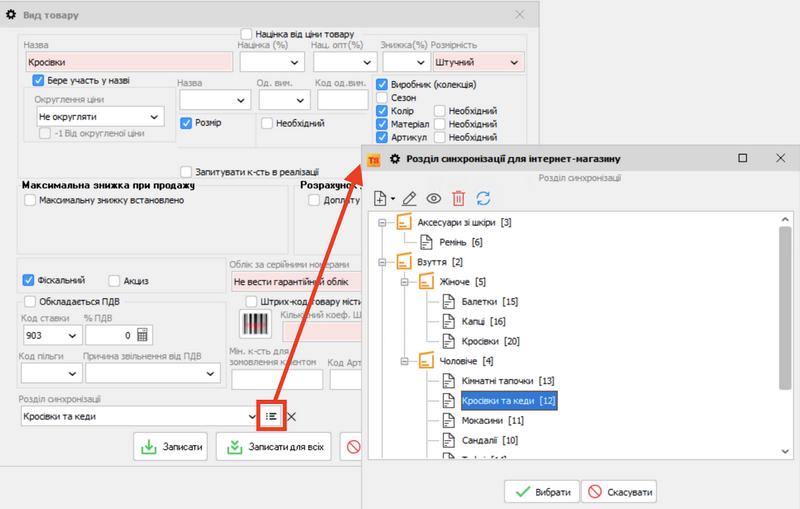Click the pencil edit icon in sync toolbar
Viewport: 800px width, 509px height.
[408, 198]
